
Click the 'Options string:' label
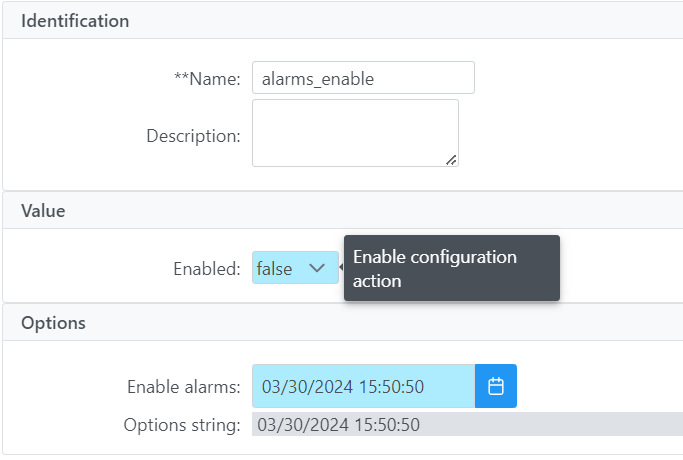tap(182, 425)
